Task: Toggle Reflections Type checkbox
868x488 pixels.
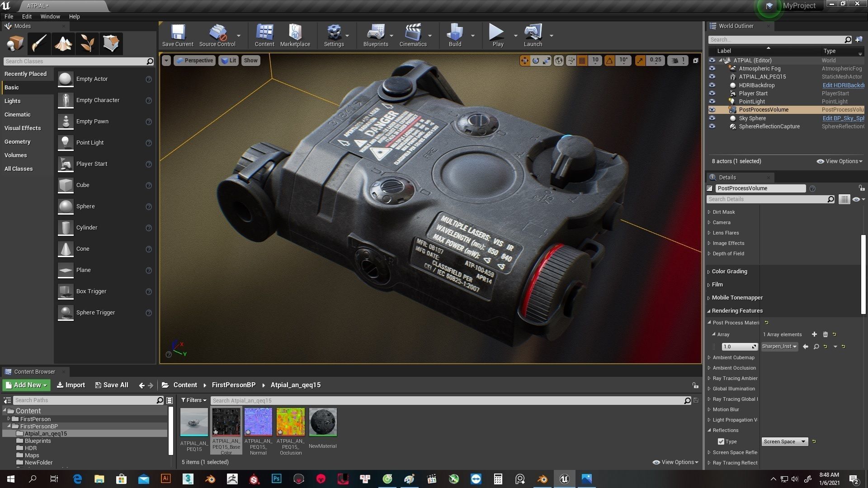Action: click(x=721, y=441)
